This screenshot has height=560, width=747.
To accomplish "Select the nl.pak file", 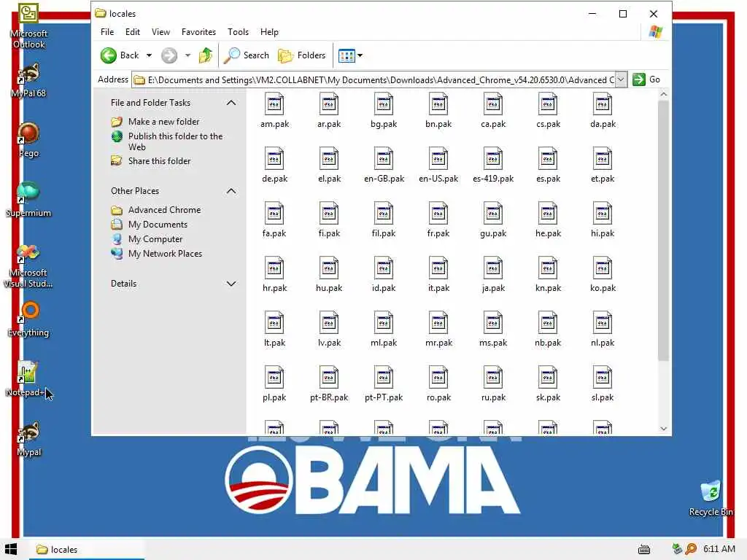I will [x=603, y=330].
